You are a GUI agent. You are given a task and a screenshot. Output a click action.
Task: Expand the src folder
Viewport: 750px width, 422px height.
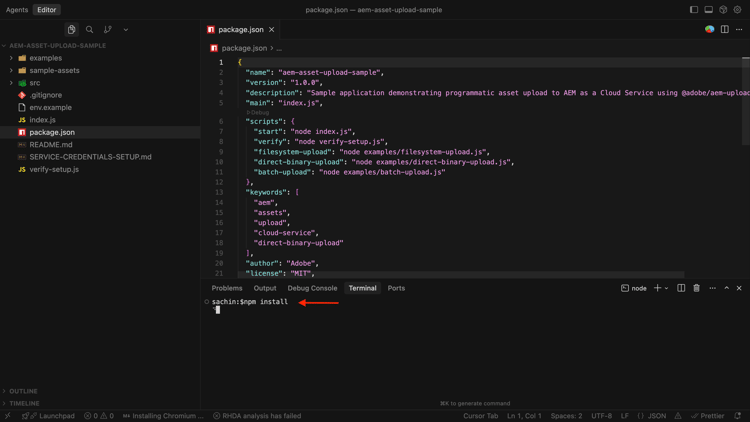pyautogui.click(x=34, y=83)
